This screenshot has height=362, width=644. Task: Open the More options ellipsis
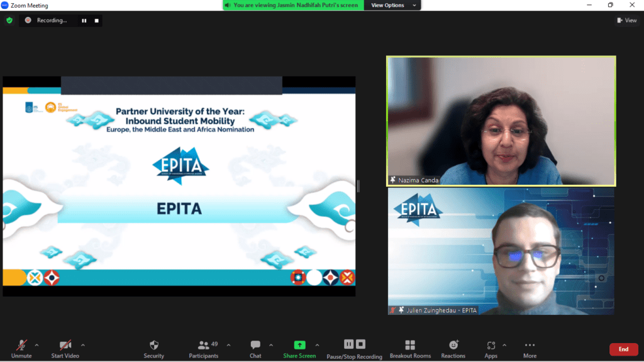point(530,345)
